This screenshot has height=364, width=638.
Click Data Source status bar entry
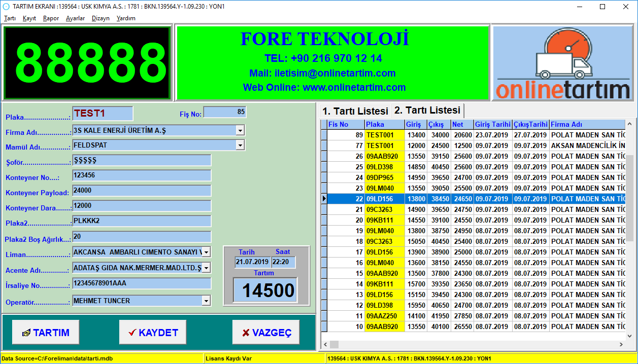(102, 358)
